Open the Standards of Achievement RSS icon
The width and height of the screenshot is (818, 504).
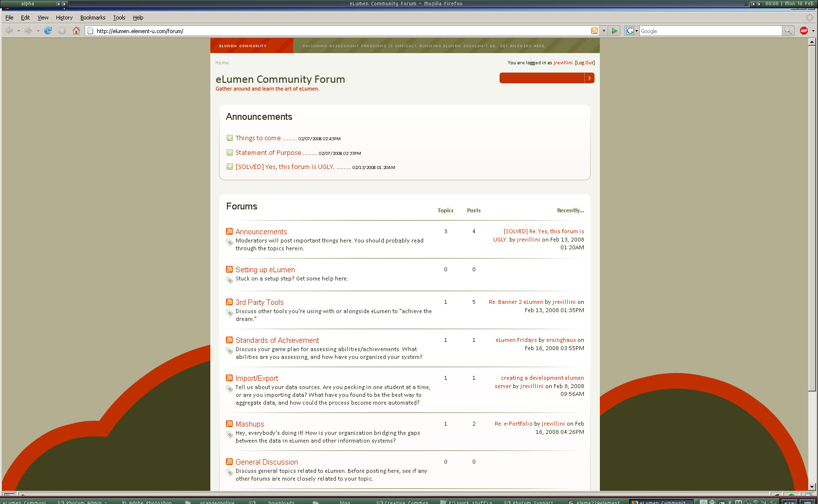(x=229, y=340)
